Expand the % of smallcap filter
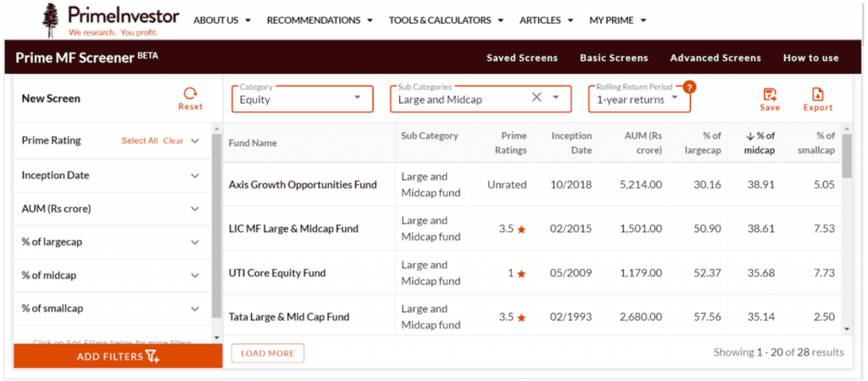The width and height of the screenshot is (868, 381). 195,309
